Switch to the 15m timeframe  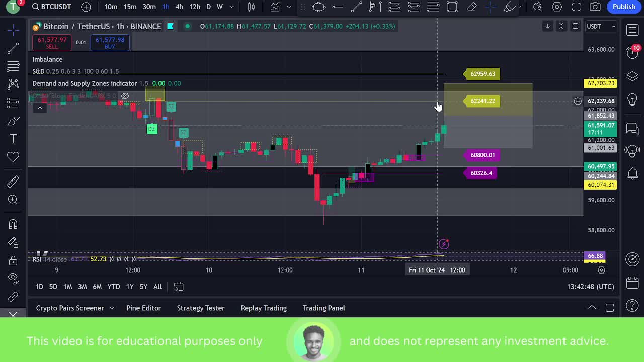pyautogui.click(x=130, y=7)
